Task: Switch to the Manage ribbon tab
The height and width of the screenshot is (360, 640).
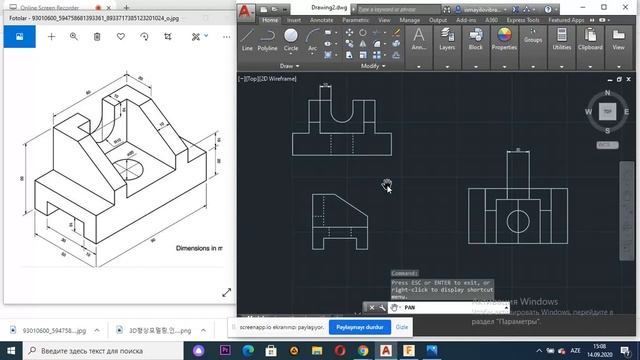Action: click(409, 20)
